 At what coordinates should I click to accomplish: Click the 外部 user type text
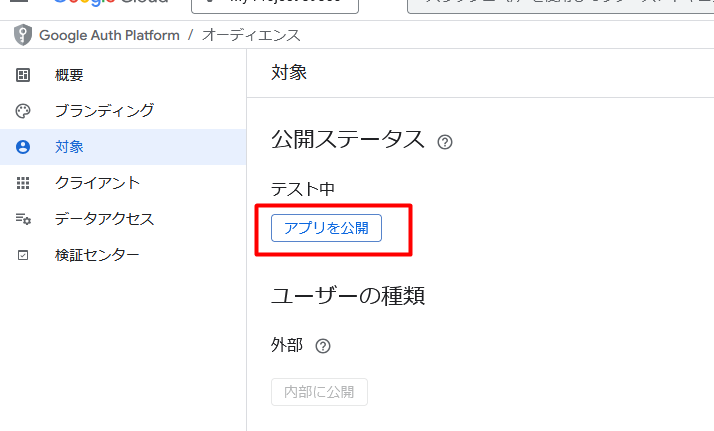(287, 345)
